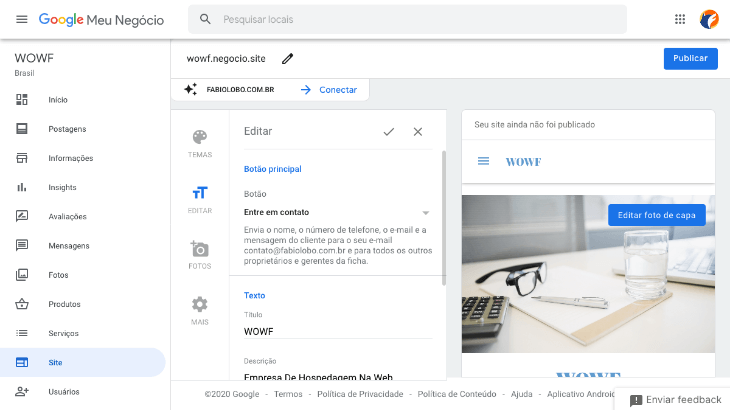The width and height of the screenshot is (730, 410).
Task: Confirm edits with the checkmark icon
Action: click(389, 132)
